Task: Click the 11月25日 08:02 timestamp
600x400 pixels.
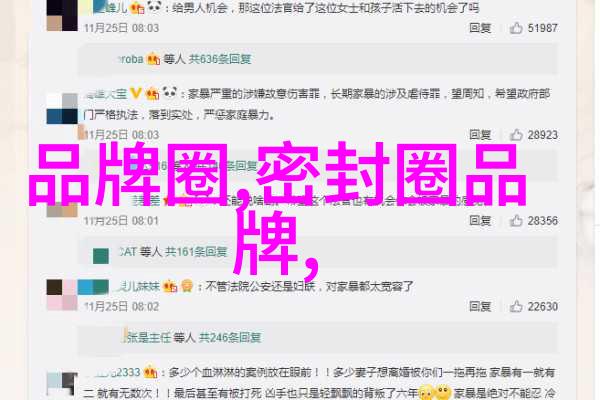Action: point(121,306)
